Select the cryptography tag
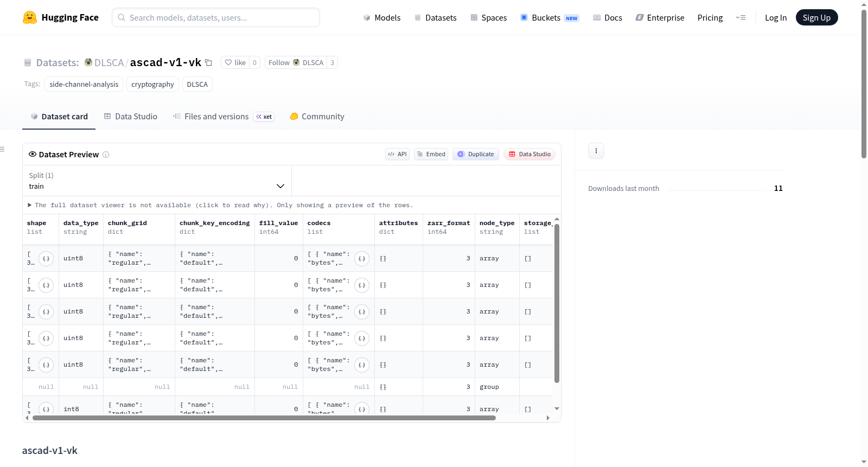Screen dimensions: 868x467 coord(152,84)
